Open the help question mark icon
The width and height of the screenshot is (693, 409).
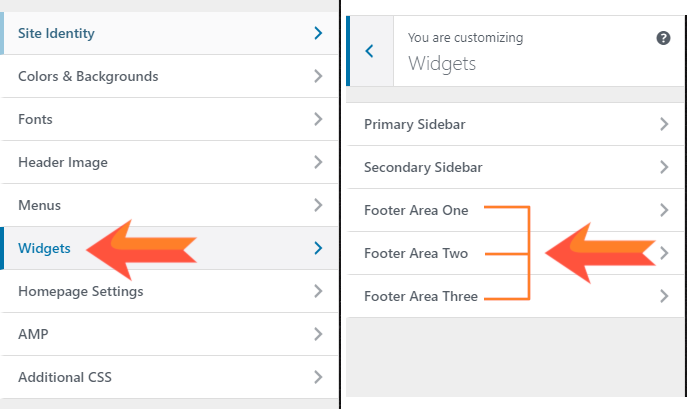663,38
